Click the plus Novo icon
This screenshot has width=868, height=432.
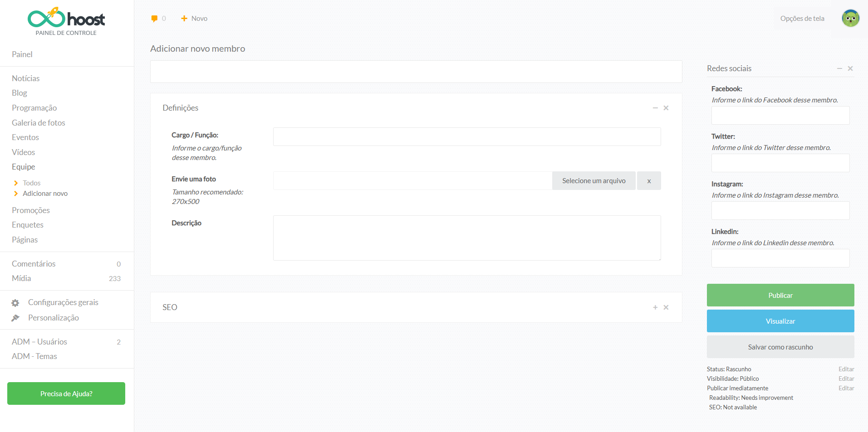click(184, 19)
